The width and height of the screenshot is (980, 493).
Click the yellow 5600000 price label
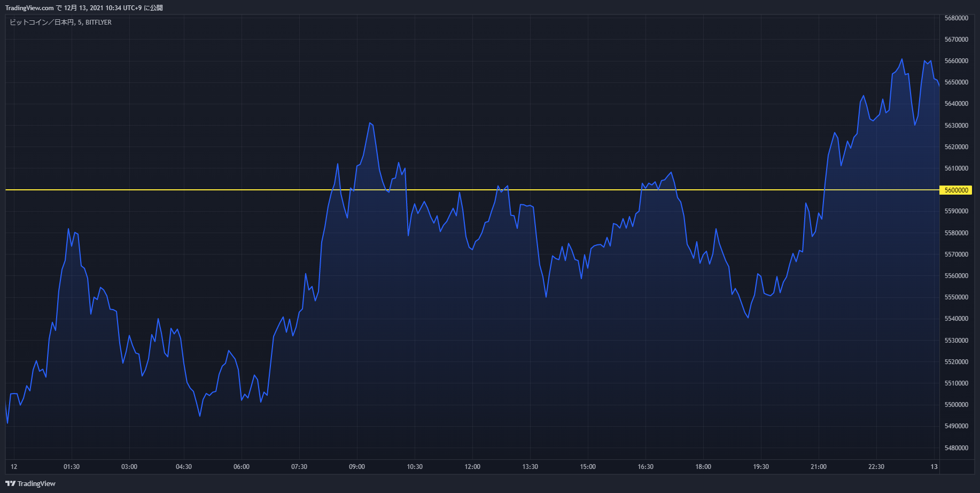pyautogui.click(x=955, y=190)
